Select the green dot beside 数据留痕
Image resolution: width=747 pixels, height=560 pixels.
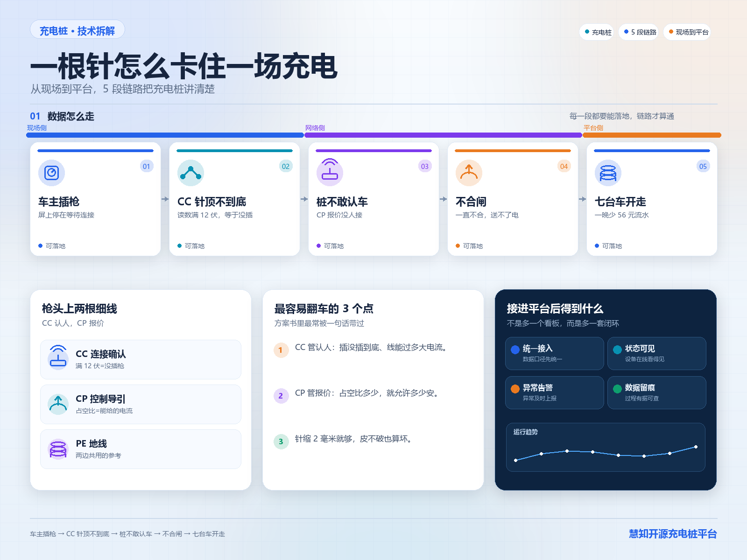click(x=618, y=389)
